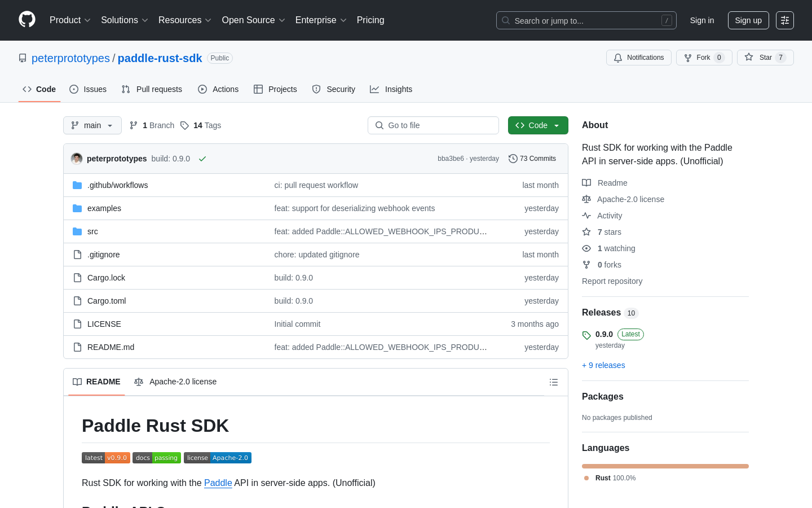View the 73 Commits history
This screenshot has height=508, width=812.
[x=532, y=159]
